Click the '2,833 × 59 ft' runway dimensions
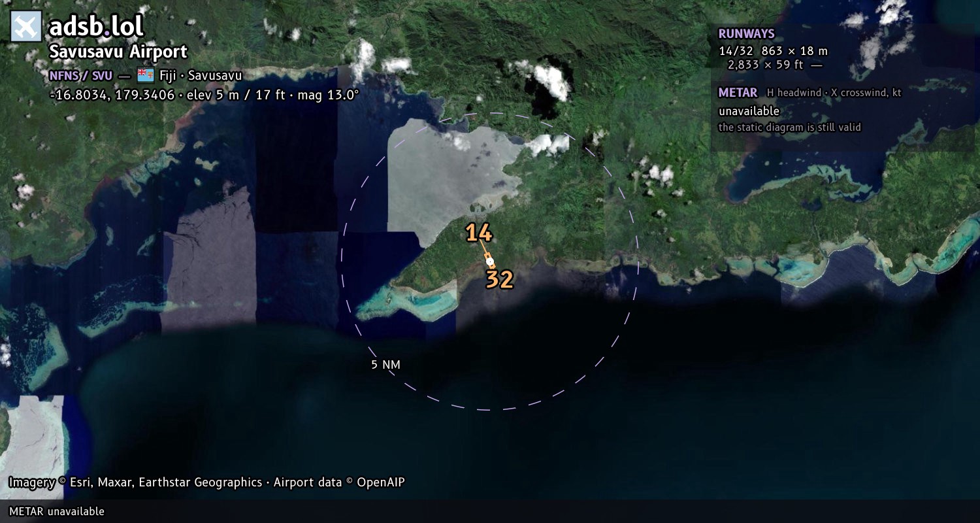Screen dimensions: 980x523 767,64
